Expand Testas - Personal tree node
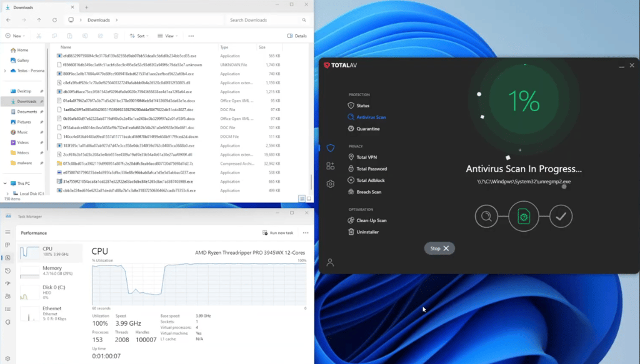This screenshot has height=364, width=640. pyautogui.click(x=5, y=71)
